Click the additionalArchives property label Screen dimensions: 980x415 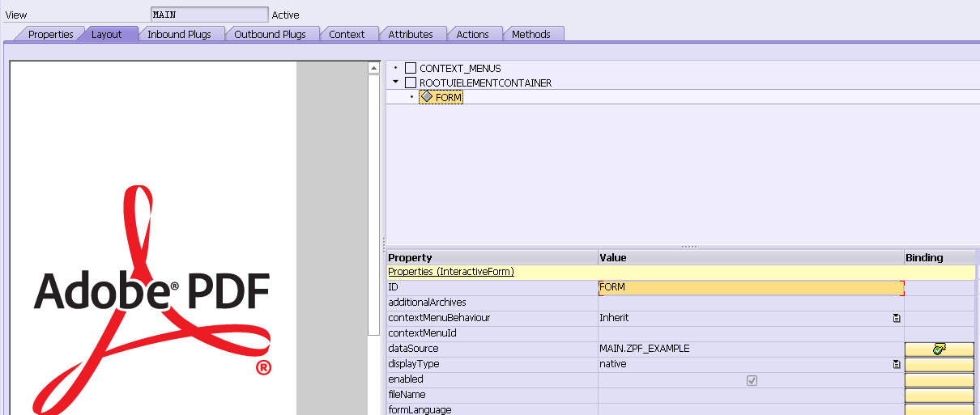[427, 303]
